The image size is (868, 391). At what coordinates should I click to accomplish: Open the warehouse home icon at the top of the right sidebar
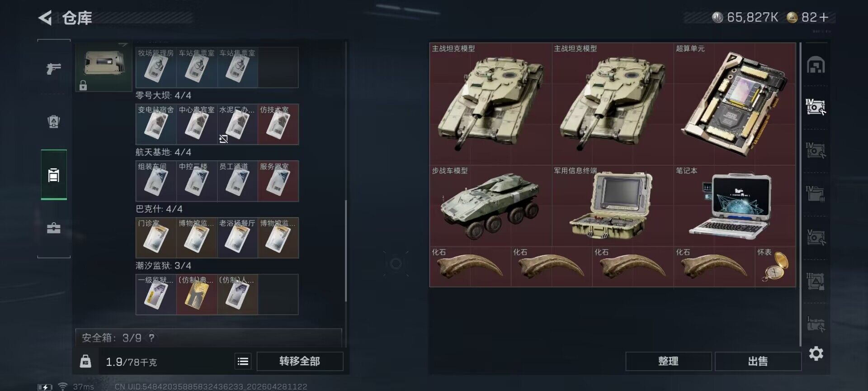[816, 65]
